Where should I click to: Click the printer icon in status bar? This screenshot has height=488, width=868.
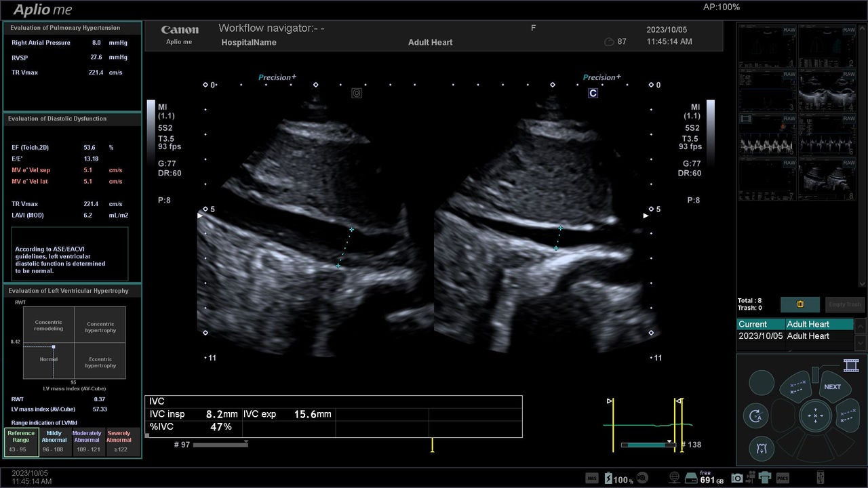[764, 479]
